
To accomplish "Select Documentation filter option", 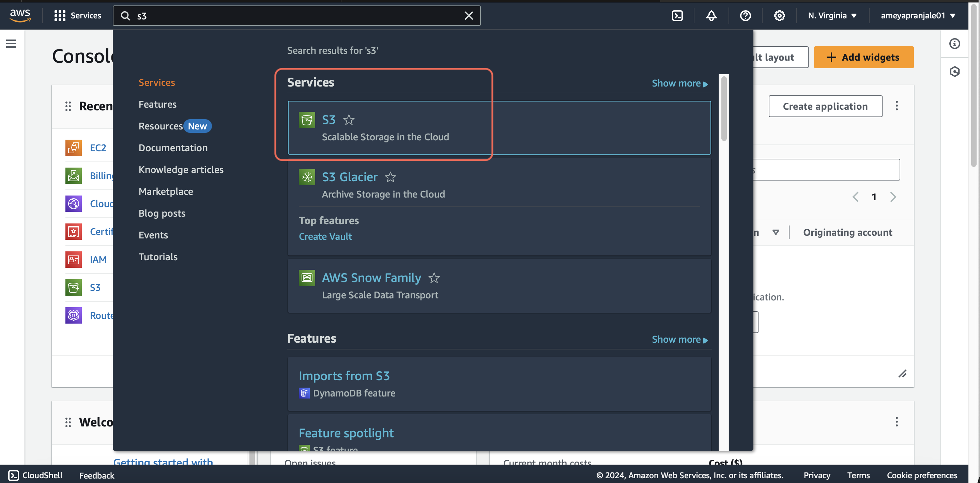I will [173, 147].
